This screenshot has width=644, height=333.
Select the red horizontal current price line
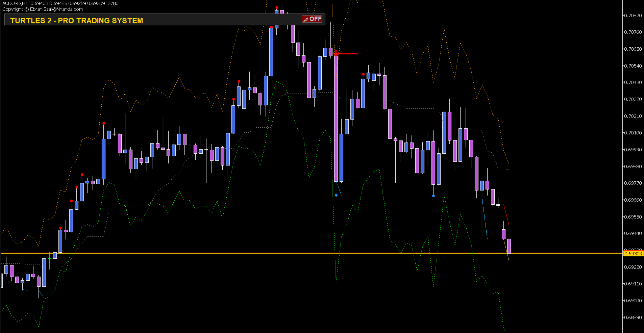pos(311,253)
